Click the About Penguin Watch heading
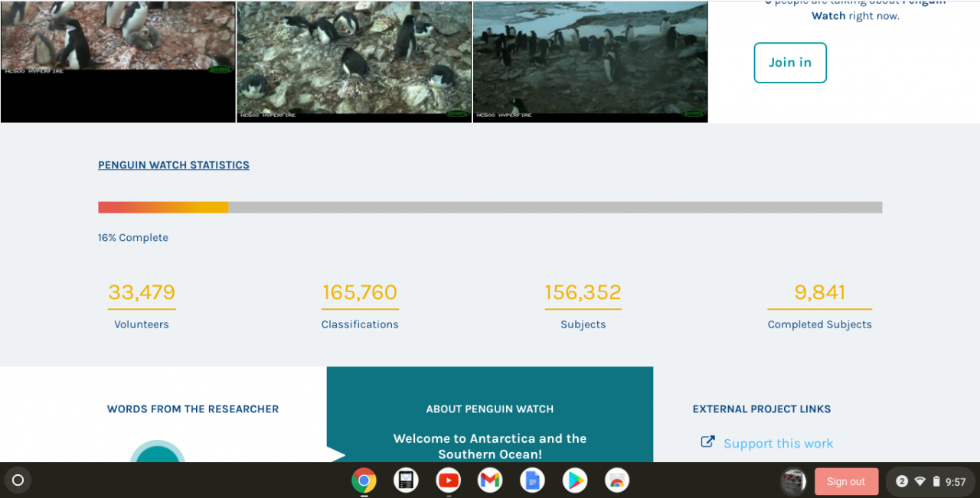This screenshot has height=498, width=980. pyautogui.click(x=490, y=409)
